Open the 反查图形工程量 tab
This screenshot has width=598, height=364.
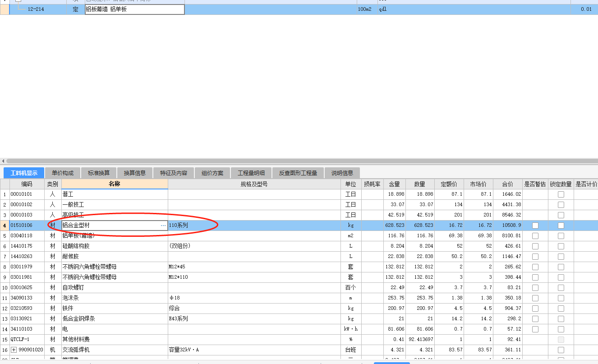(x=298, y=173)
